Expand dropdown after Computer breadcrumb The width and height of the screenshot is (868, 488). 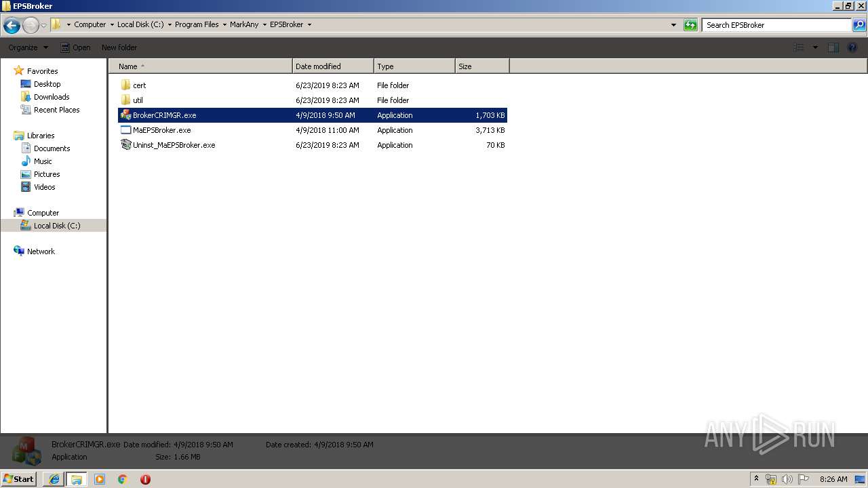click(112, 24)
